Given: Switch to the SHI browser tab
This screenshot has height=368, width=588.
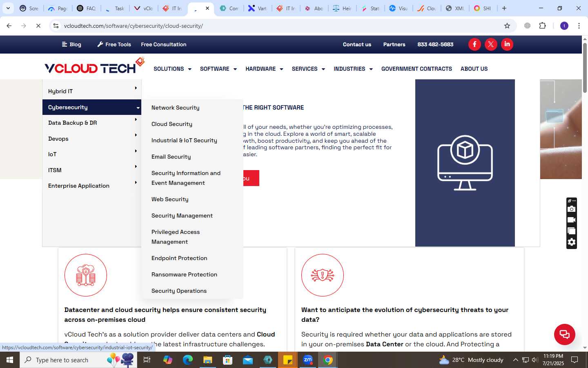Looking at the screenshot, I should (483, 8).
